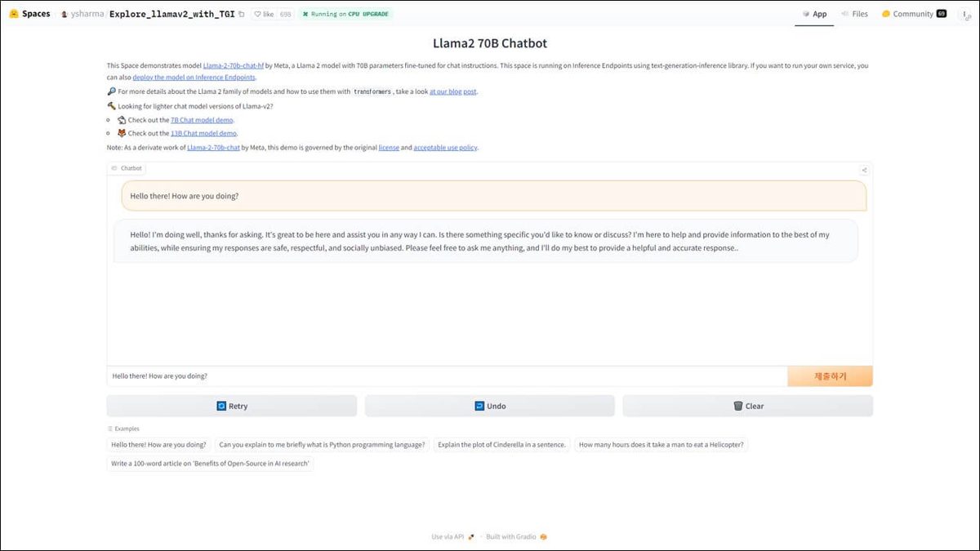Switch to the App tab

click(x=814, y=14)
